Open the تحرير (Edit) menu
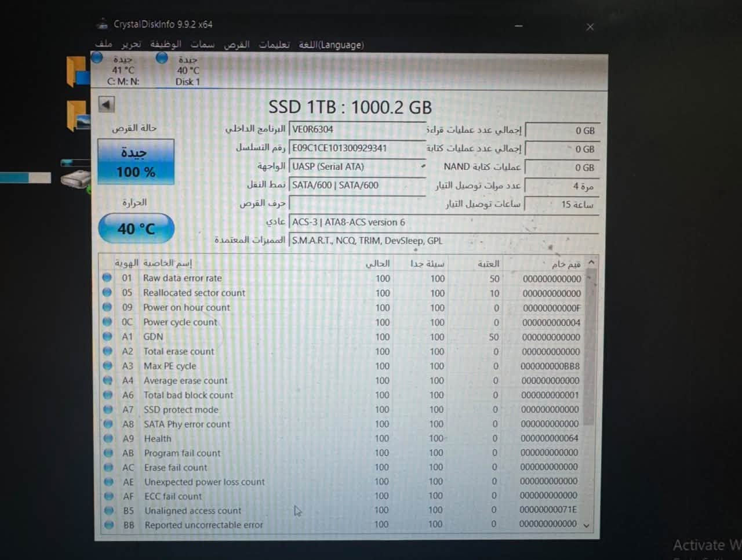The width and height of the screenshot is (742, 560). [131, 44]
